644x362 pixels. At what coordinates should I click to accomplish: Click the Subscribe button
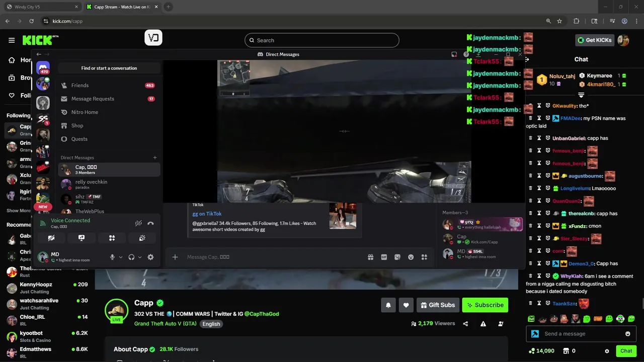pyautogui.click(x=485, y=305)
